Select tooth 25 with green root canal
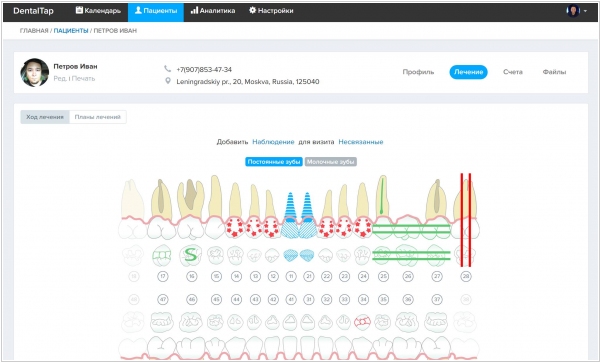 pos(382,207)
